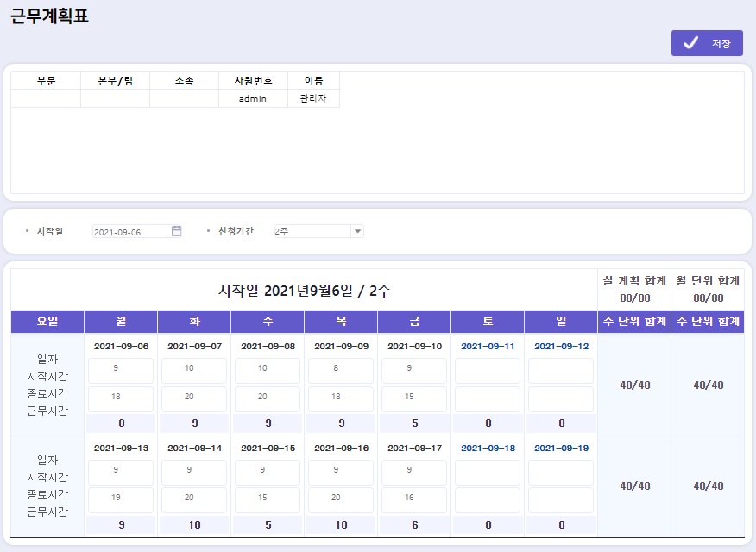Click the 소속 column header
Image resolution: width=756 pixels, height=552 pixels.
(184, 81)
